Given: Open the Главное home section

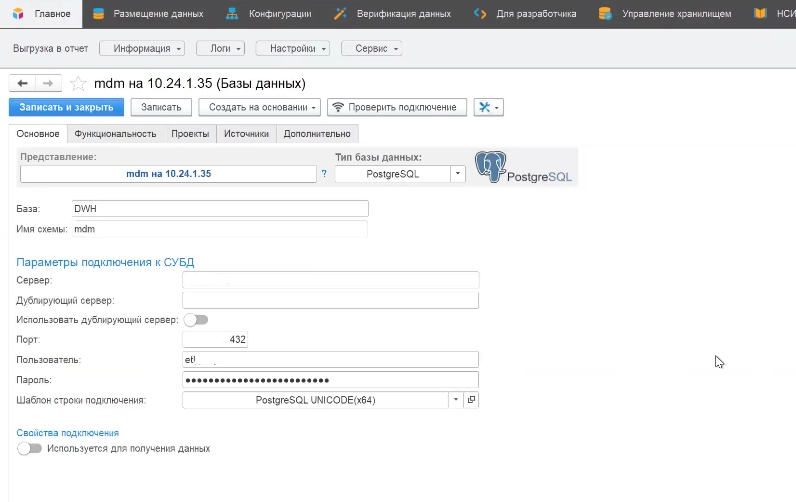Looking at the screenshot, I should click(x=42, y=14).
